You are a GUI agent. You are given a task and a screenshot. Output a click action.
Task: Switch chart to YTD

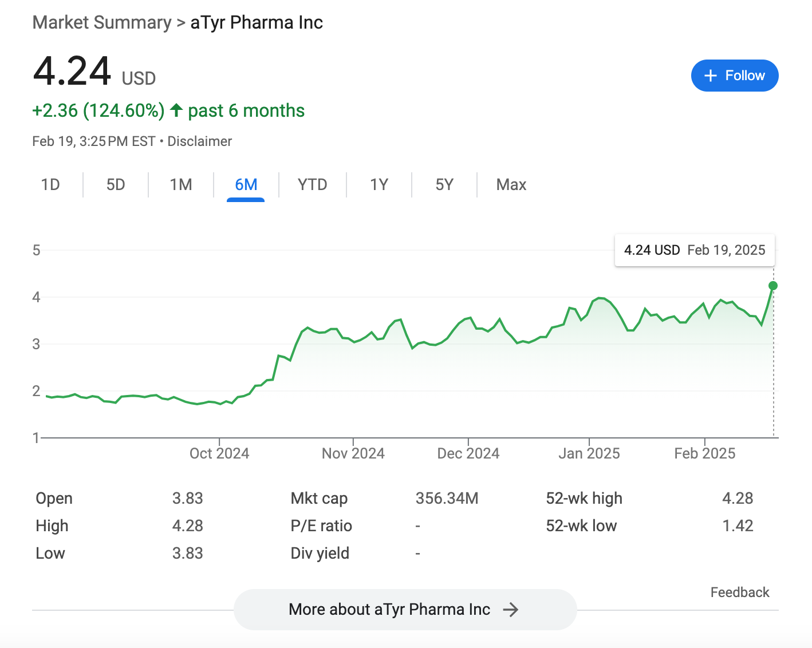[x=312, y=184]
